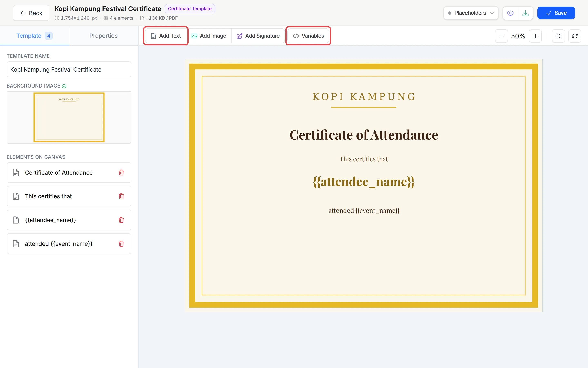588x368 pixels.
Task: Click the 'Certificate Template' badge
Action: coord(190,9)
